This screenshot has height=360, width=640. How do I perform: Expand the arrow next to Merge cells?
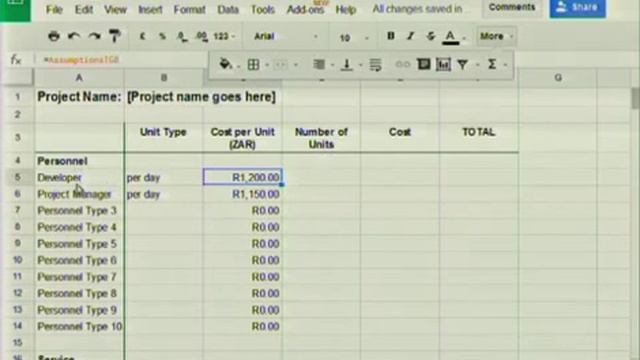[296, 64]
